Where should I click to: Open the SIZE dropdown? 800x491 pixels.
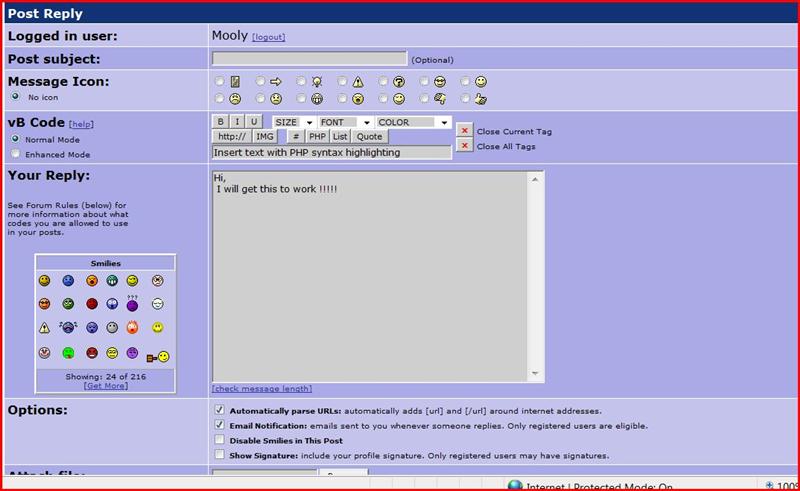pyautogui.click(x=294, y=122)
